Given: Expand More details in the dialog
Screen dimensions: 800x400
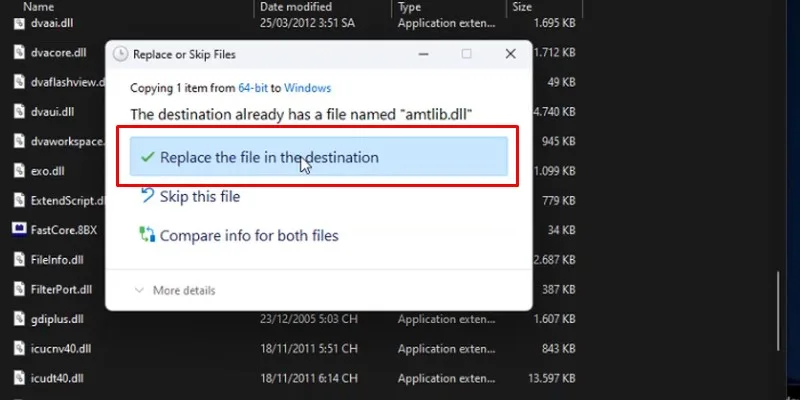Looking at the screenshot, I should (175, 290).
